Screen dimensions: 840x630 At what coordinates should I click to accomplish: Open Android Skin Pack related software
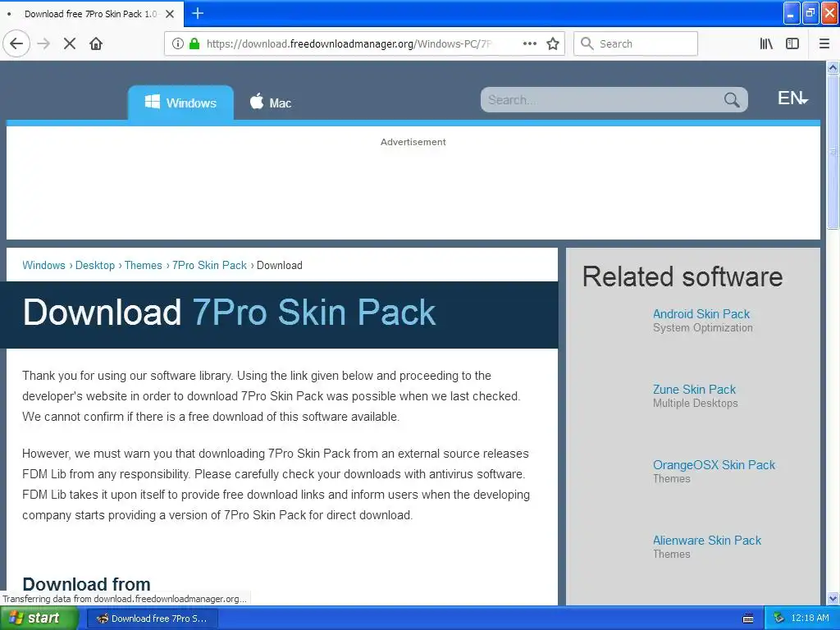coord(701,314)
